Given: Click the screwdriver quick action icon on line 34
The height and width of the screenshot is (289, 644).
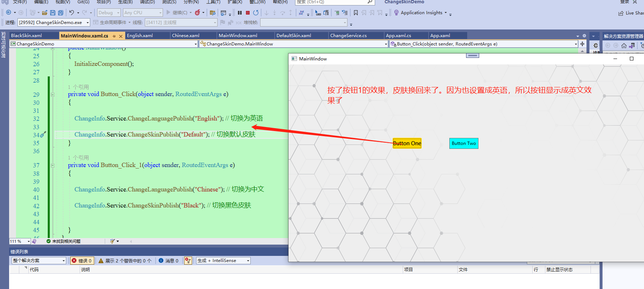Looking at the screenshot, I should tap(43, 134).
